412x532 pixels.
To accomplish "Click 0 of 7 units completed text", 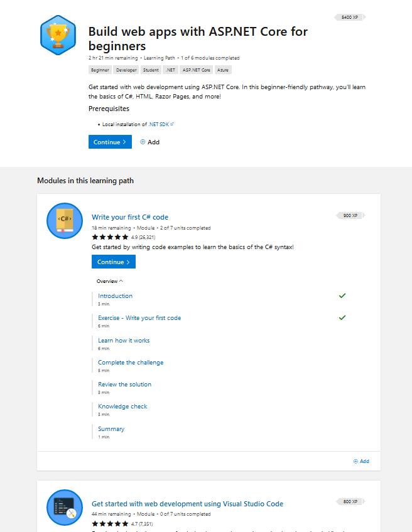I will click(185, 514).
